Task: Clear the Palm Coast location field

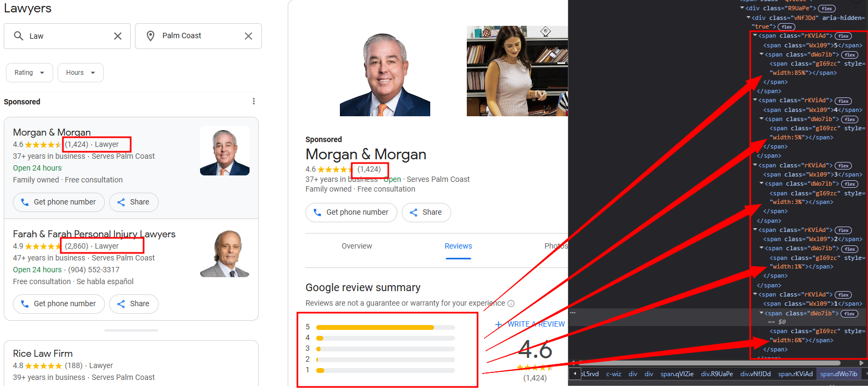Action: click(x=248, y=36)
